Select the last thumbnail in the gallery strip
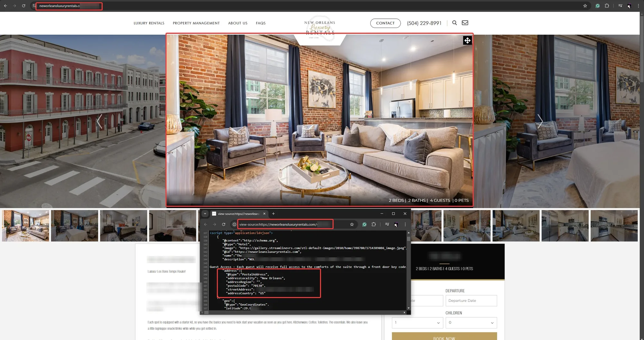Image resolution: width=644 pixels, height=340 pixels. point(614,226)
